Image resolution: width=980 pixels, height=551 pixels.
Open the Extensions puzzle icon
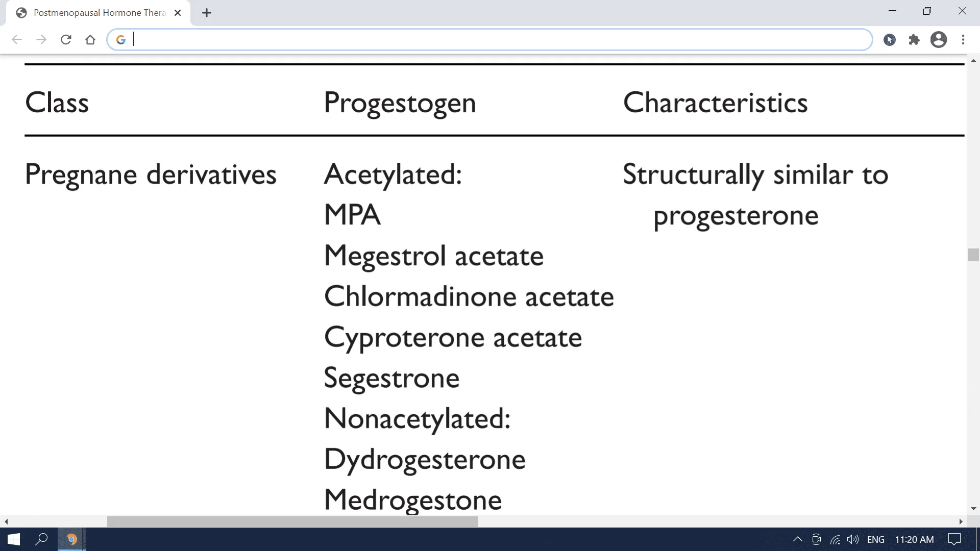coord(914,39)
